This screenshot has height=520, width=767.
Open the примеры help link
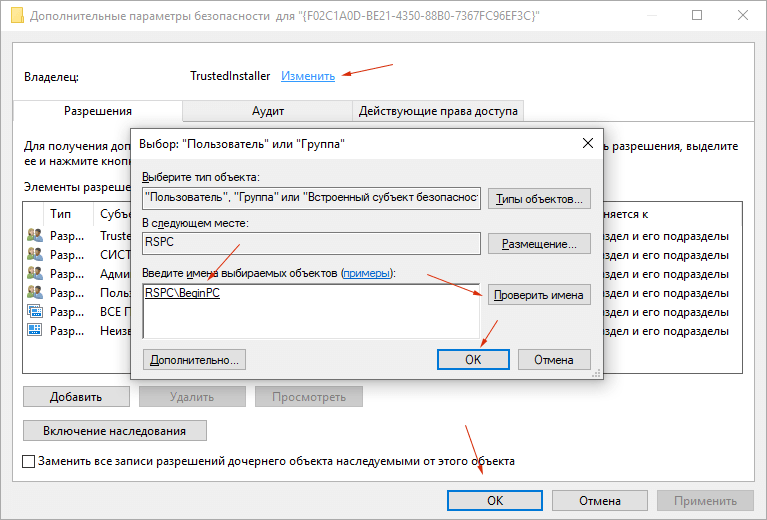[366, 273]
